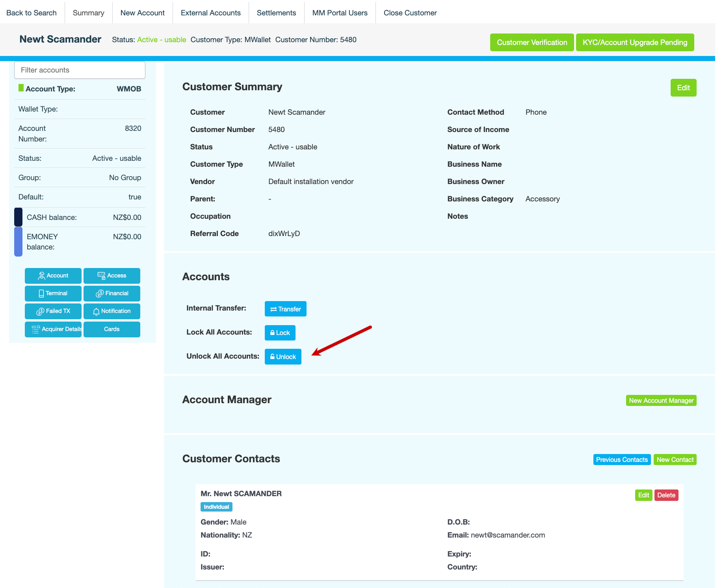Open Notification settings with bell icon
Image resolution: width=725 pixels, height=588 pixels.
click(112, 311)
